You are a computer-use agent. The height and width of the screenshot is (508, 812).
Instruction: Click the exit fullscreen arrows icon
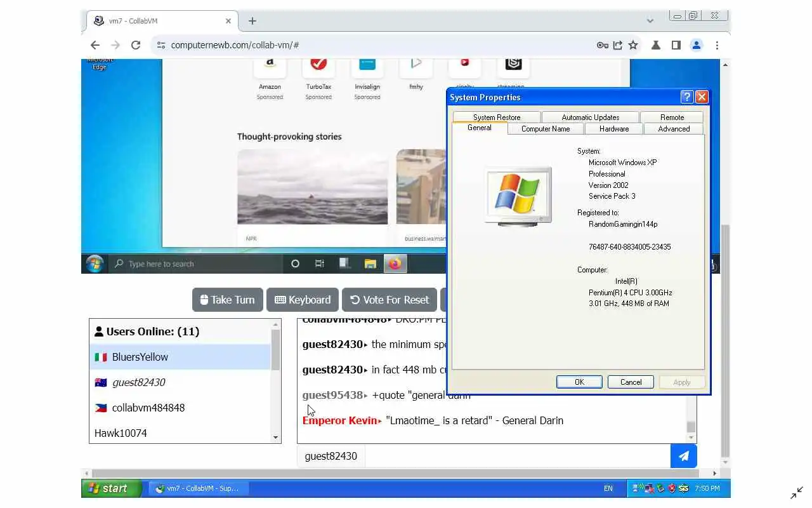[797, 493]
